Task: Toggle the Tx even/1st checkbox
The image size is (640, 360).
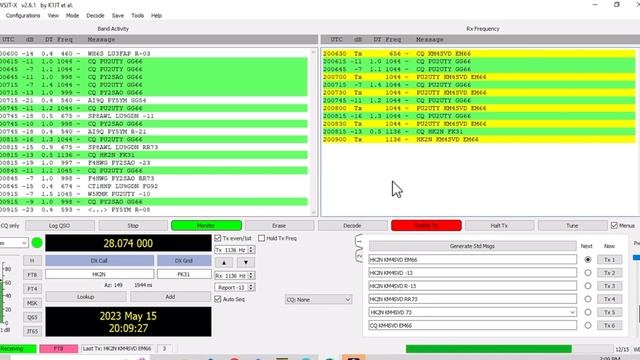Action: pyautogui.click(x=218, y=238)
